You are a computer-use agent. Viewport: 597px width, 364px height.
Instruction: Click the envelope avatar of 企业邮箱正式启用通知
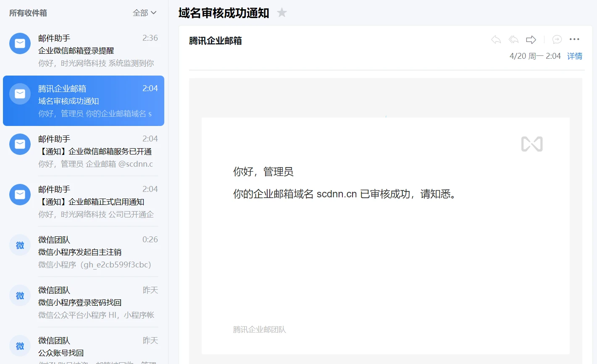20,194
